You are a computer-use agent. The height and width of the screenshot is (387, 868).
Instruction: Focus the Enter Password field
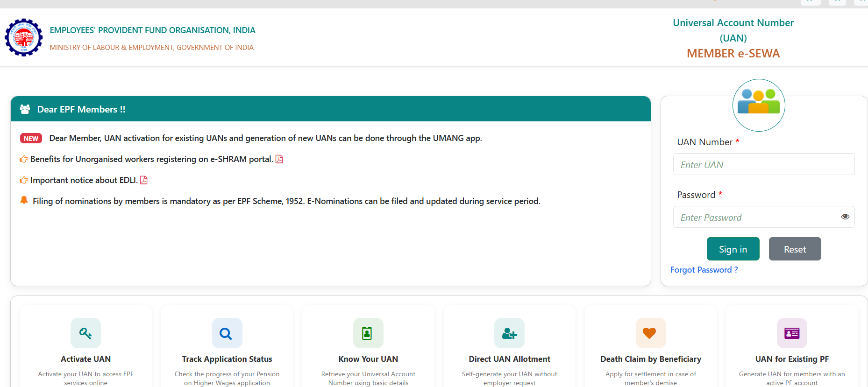pos(757,217)
